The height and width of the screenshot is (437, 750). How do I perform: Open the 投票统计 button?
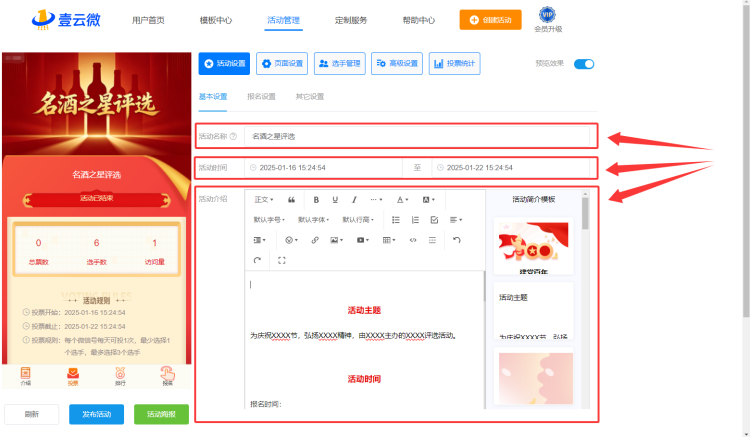pos(454,64)
